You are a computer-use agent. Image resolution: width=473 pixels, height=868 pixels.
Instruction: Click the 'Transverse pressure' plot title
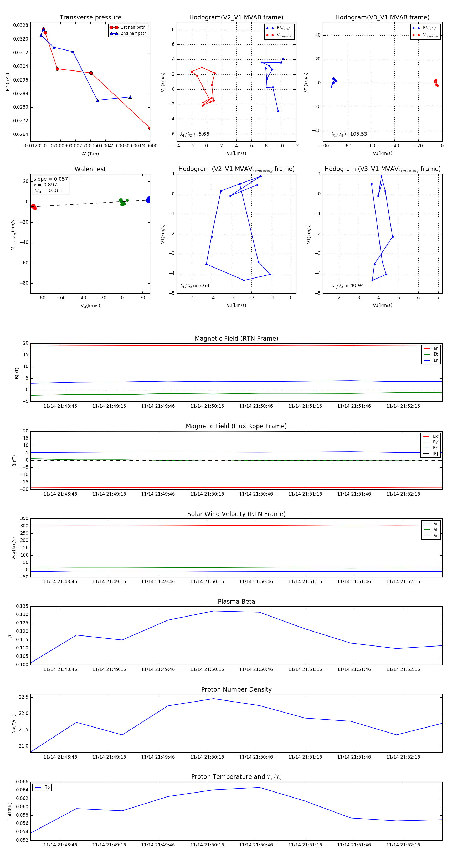pyautogui.click(x=90, y=18)
